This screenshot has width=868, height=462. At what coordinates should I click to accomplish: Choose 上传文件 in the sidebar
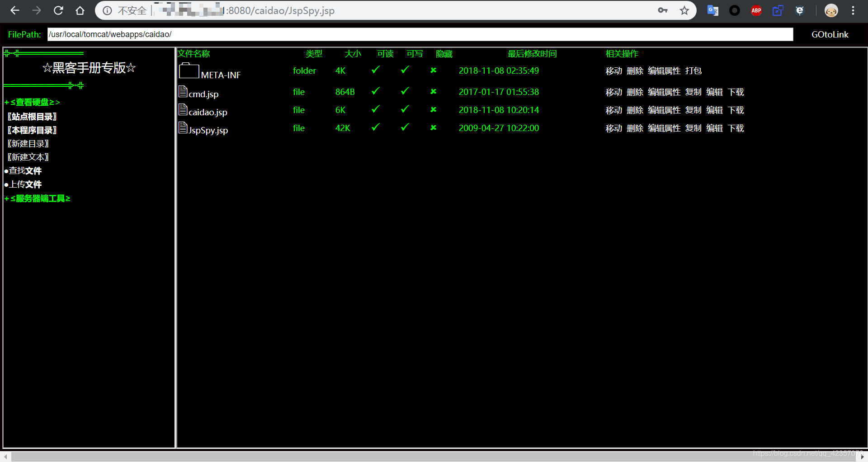pos(23,184)
